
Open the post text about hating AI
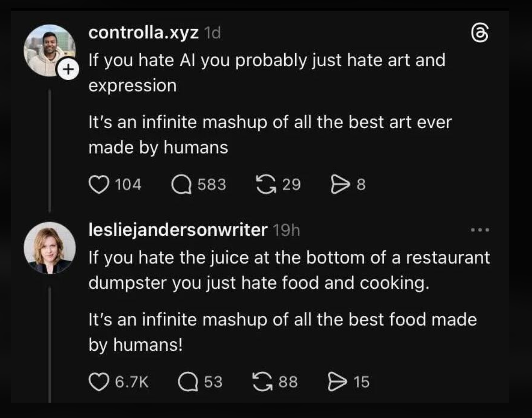pyautogui.click(x=267, y=73)
